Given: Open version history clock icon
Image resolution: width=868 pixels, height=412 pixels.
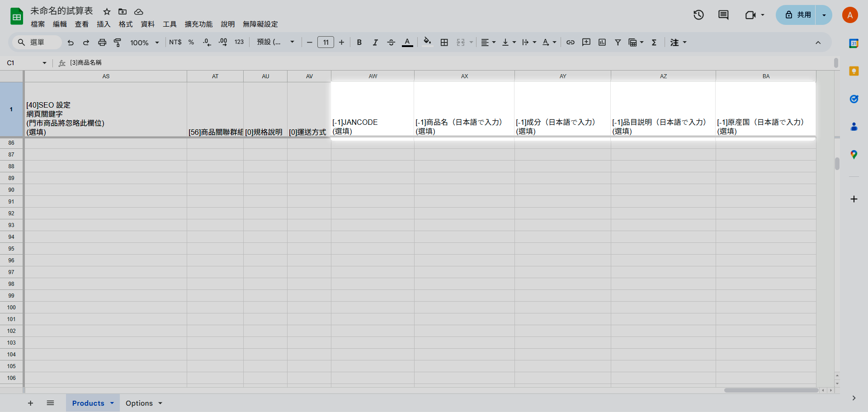Looking at the screenshot, I should click(698, 15).
